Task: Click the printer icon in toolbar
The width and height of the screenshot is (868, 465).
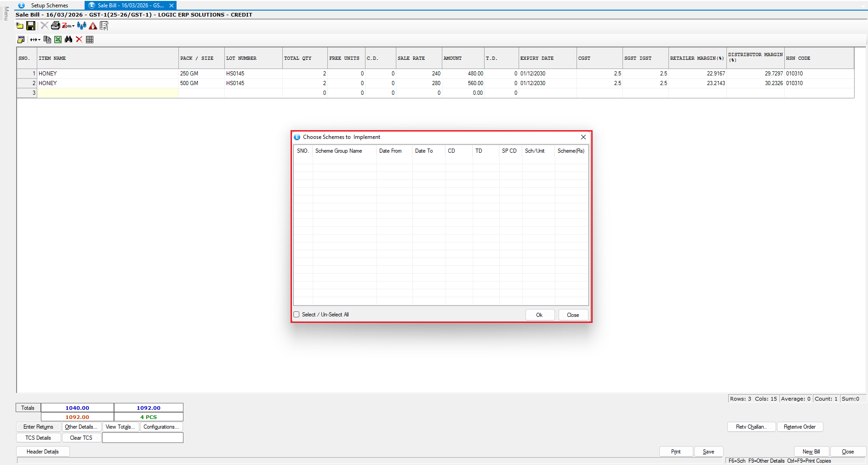Action: click(55, 26)
